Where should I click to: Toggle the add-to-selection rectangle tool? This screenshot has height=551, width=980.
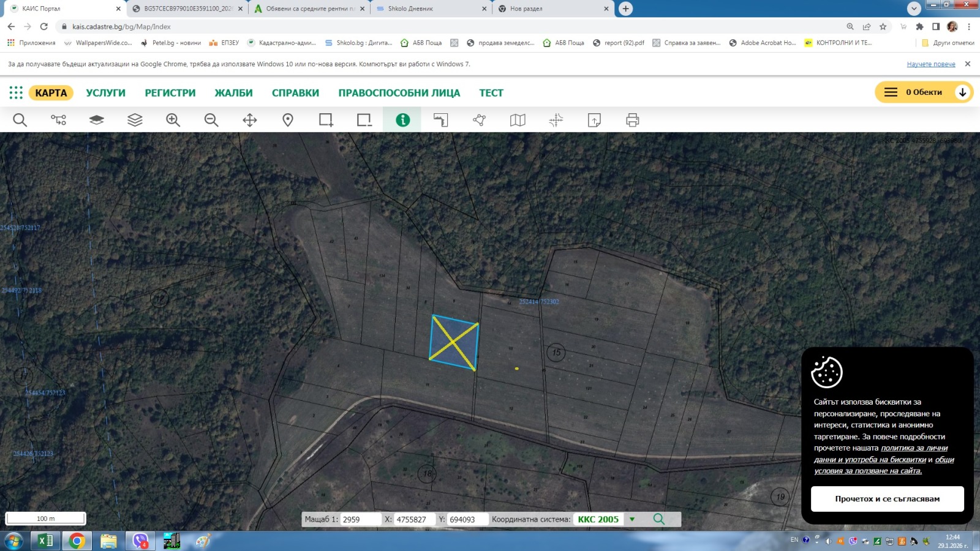[326, 120]
